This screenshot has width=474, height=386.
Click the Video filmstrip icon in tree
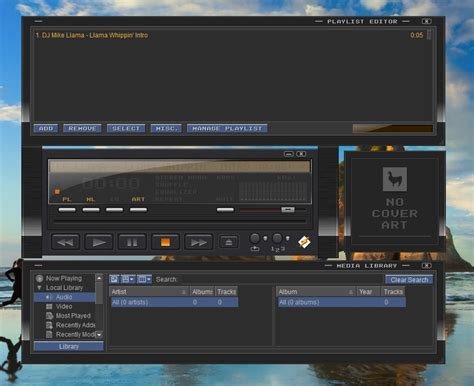click(49, 306)
